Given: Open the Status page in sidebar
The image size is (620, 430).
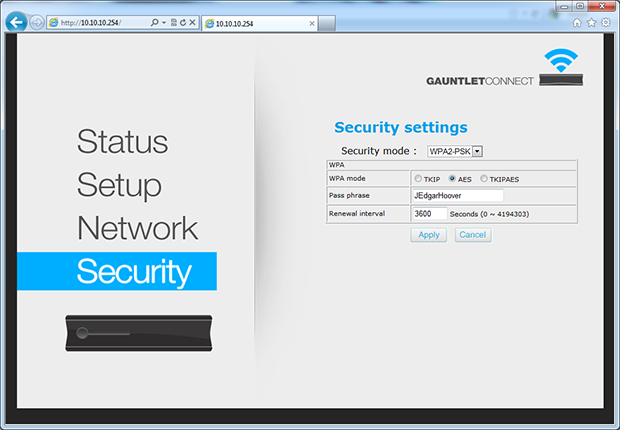Looking at the screenshot, I should (x=122, y=141).
